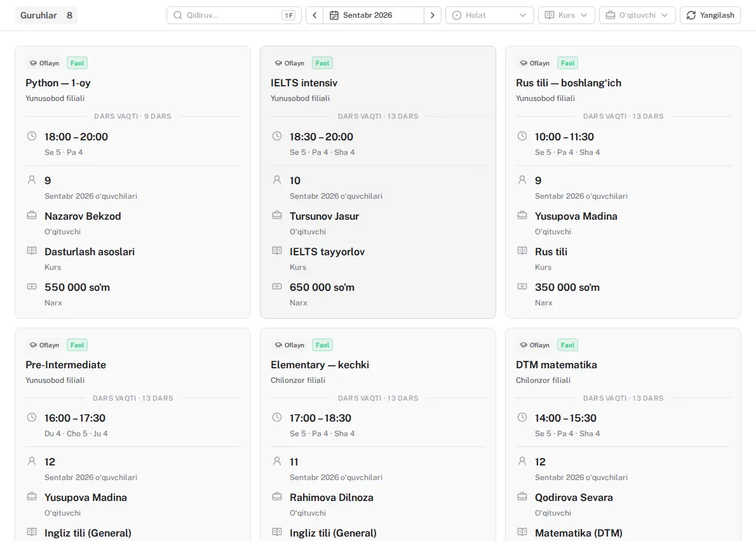
Task: Click money icon beside 550 000 so'm
Action: pyautogui.click(x=32, y=286)
